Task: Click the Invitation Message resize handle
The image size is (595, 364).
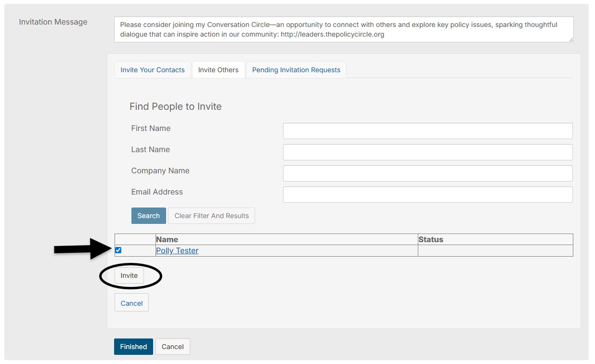Action: point(571,39)
